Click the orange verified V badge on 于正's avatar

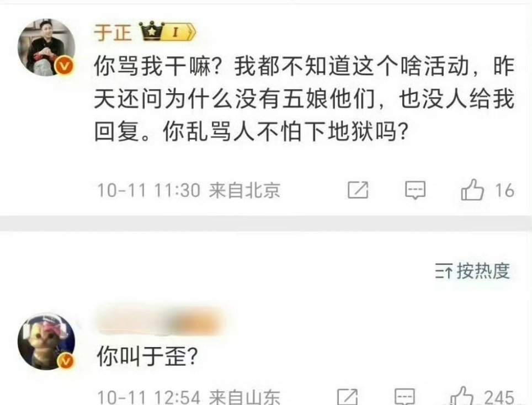[65, 66]
